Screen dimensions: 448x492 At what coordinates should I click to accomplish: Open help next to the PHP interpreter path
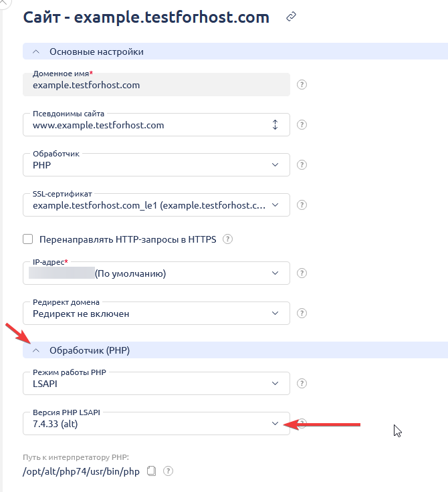tap(168, 471)
